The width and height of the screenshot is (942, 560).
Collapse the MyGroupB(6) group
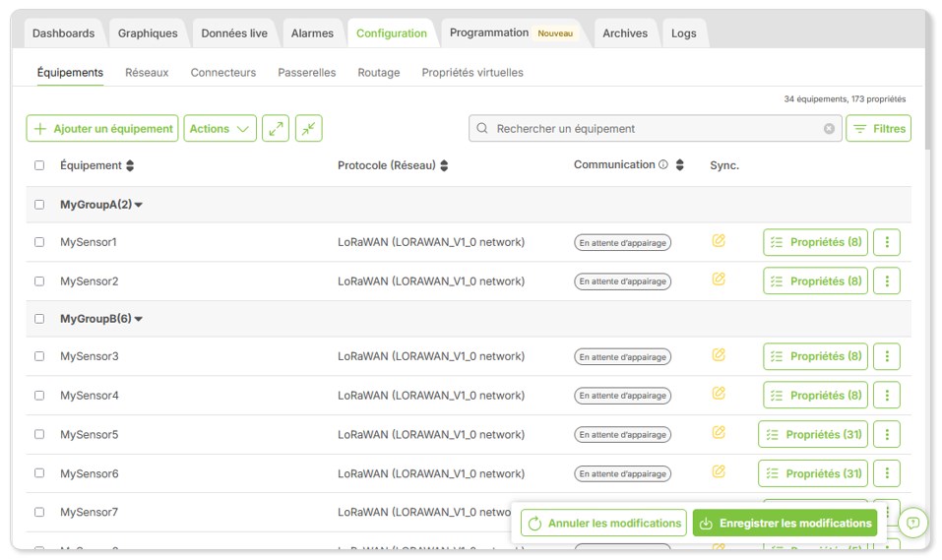pos(139,319)
